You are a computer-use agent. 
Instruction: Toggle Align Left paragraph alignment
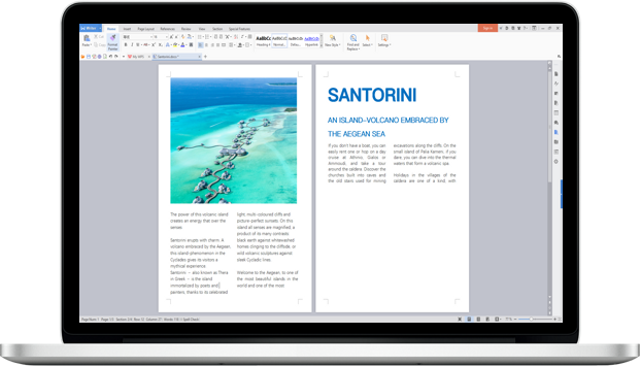[x=200, y=44]
